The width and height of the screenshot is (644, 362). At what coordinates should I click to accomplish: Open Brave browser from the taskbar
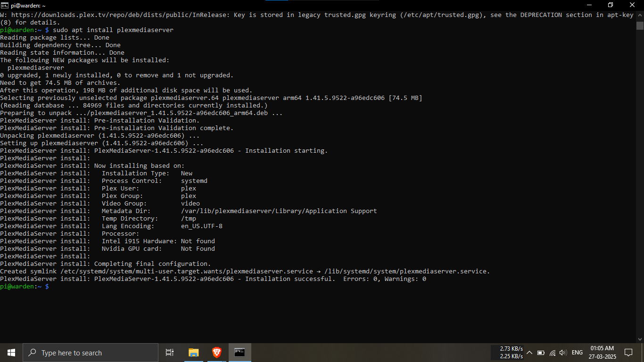pyautogui.click(x=216, y=352)
